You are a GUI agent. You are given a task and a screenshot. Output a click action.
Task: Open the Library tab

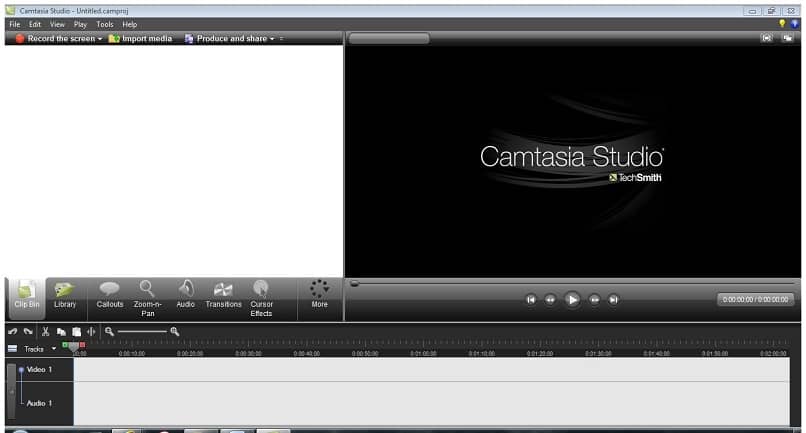(65, 296)
